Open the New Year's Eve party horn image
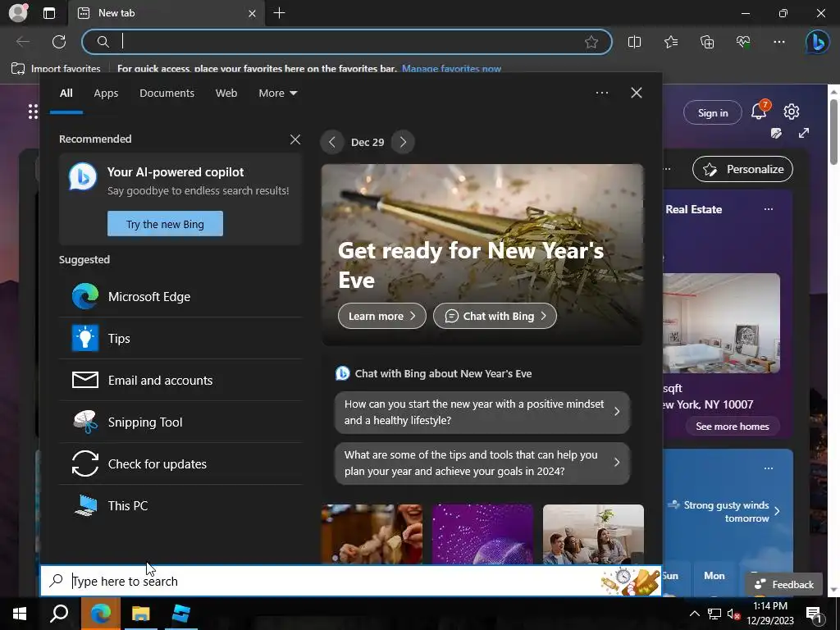 click(x=482, y=254)
